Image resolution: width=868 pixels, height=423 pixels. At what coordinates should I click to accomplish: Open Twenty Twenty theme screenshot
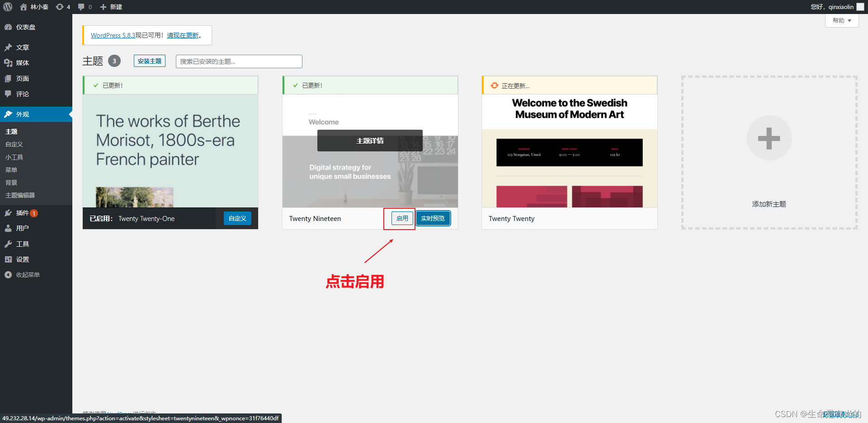570,151
